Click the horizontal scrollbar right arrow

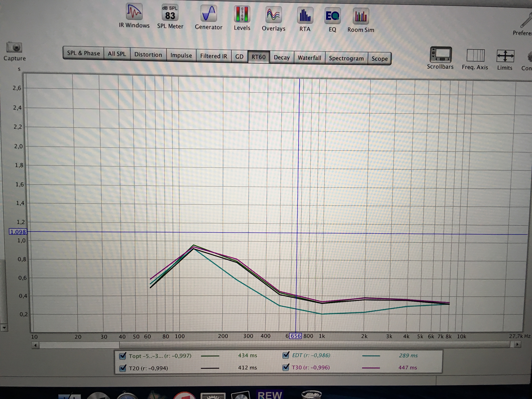[517, 344]
